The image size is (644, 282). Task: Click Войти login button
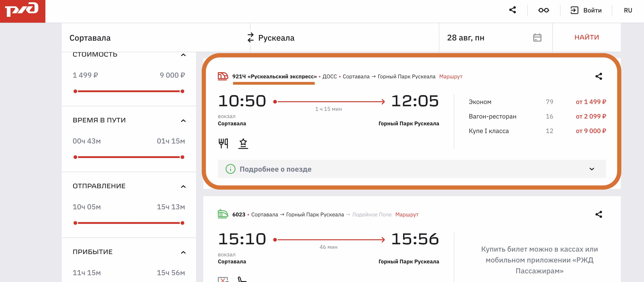[586, 10]
